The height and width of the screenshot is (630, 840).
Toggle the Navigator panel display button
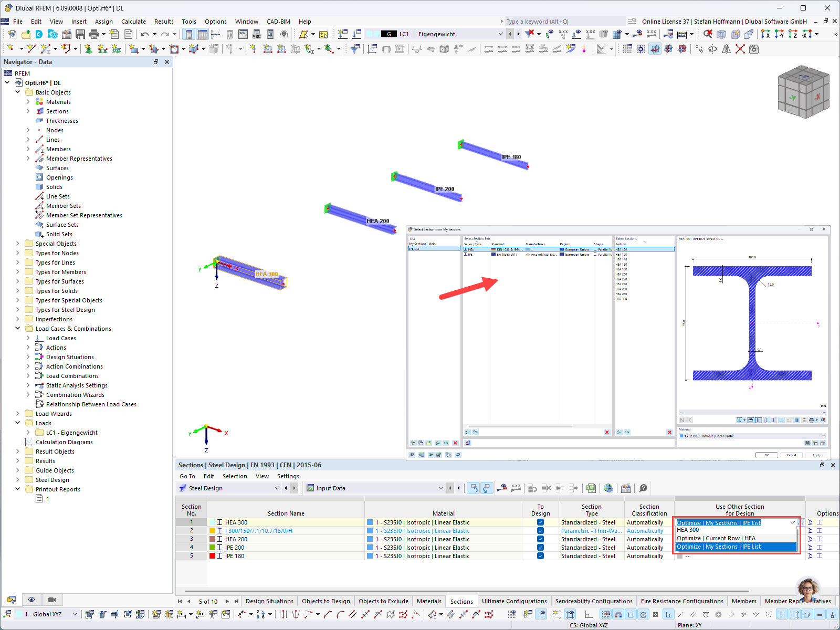click(x=188, y=34)
